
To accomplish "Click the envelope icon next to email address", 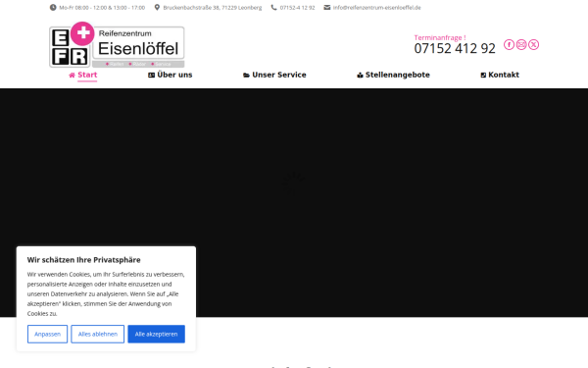I will pyautogui.click(x=327, y=8).
